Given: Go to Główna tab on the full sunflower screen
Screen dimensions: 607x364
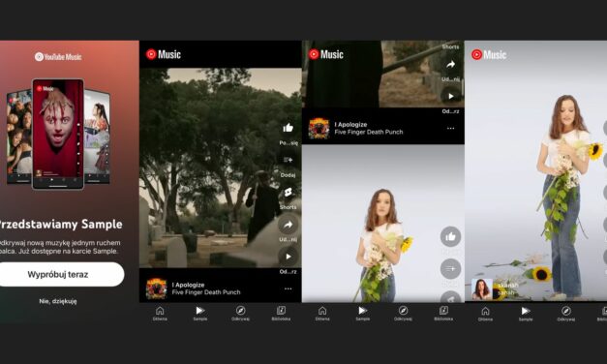Looking at the screenshot, I should coord(485,314).
